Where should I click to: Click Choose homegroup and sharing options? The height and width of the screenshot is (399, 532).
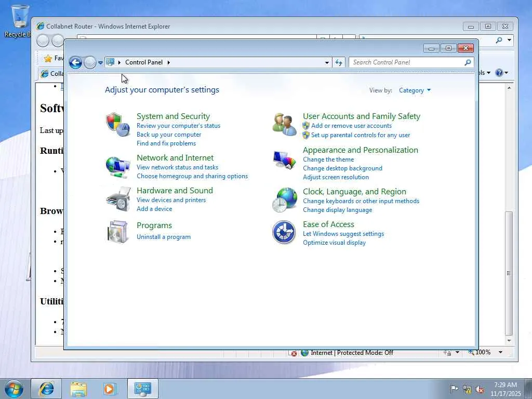pos(192,176)
